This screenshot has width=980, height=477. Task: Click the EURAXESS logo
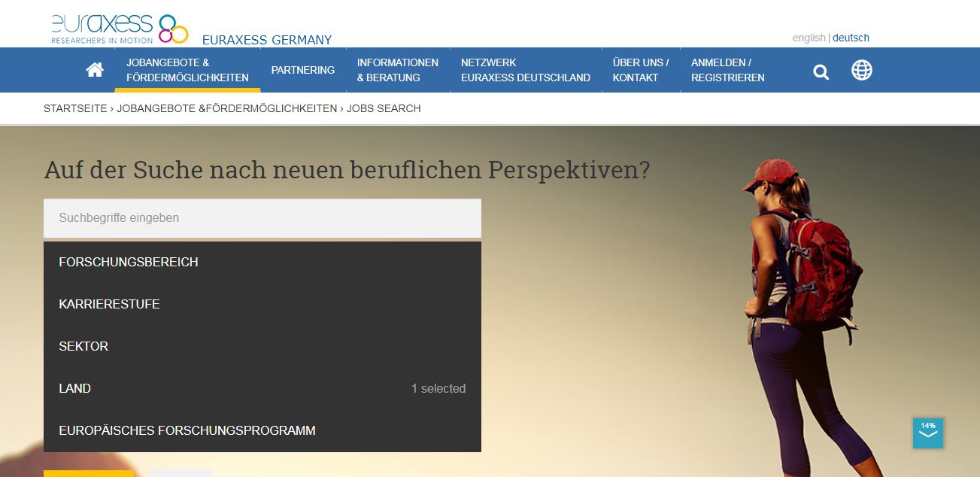pos(120,28)
